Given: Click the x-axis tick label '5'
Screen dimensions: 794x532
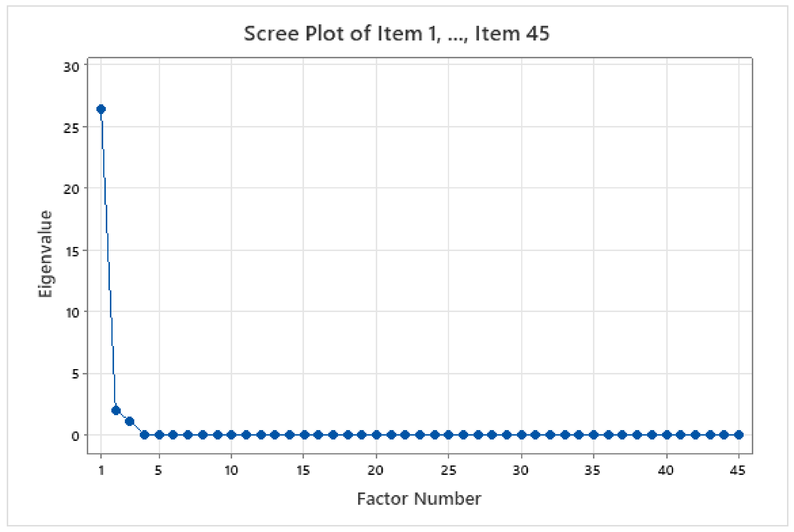Looking at the screenshot, I should pos(159,470).
